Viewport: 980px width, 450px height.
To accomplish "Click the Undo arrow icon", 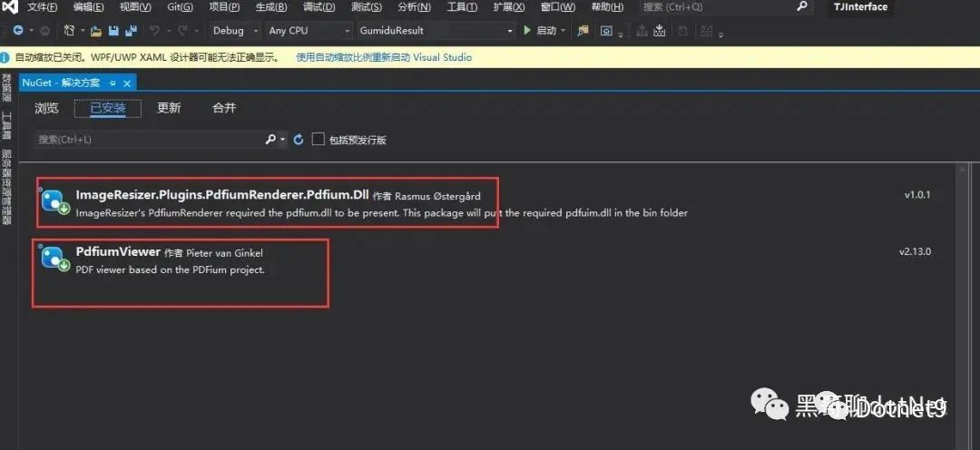I will point(154,30).
